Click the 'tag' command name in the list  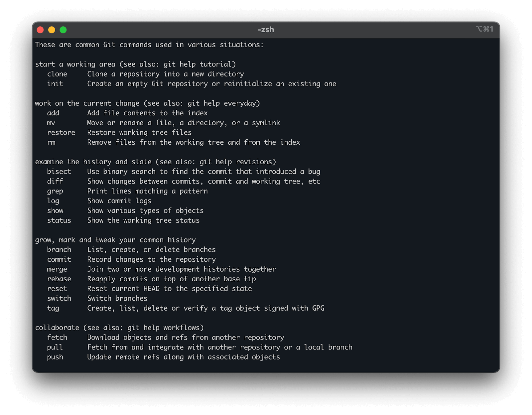[53, 308]
